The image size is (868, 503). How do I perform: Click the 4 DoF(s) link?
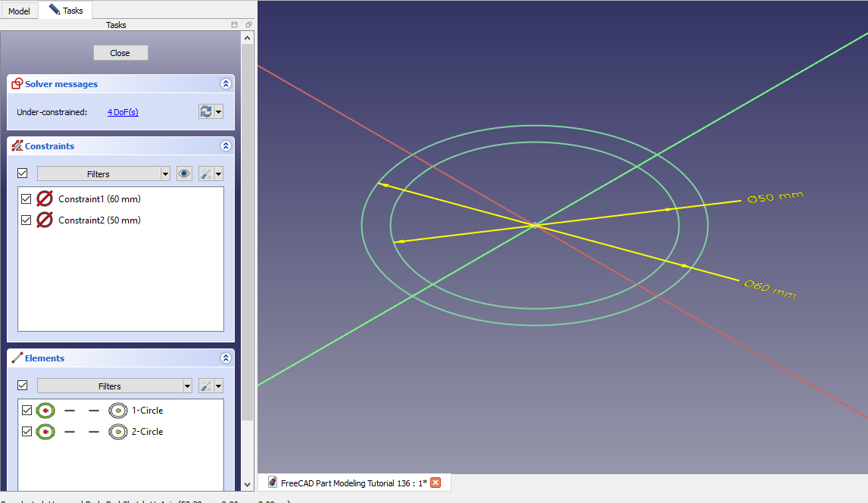[x=123, y=112]
